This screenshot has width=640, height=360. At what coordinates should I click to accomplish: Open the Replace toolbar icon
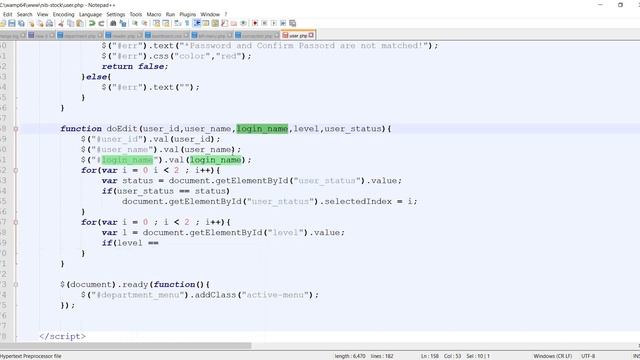[122, 23]
